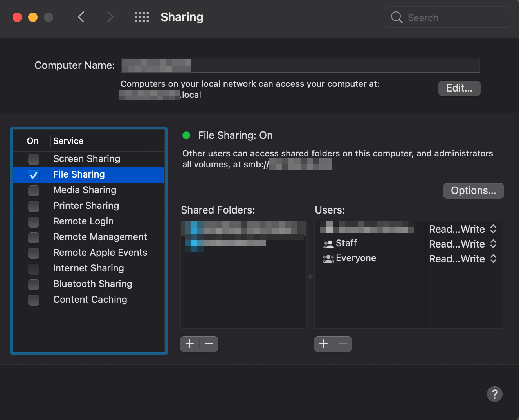Close the Sharing window with red button

click(17, 17)
